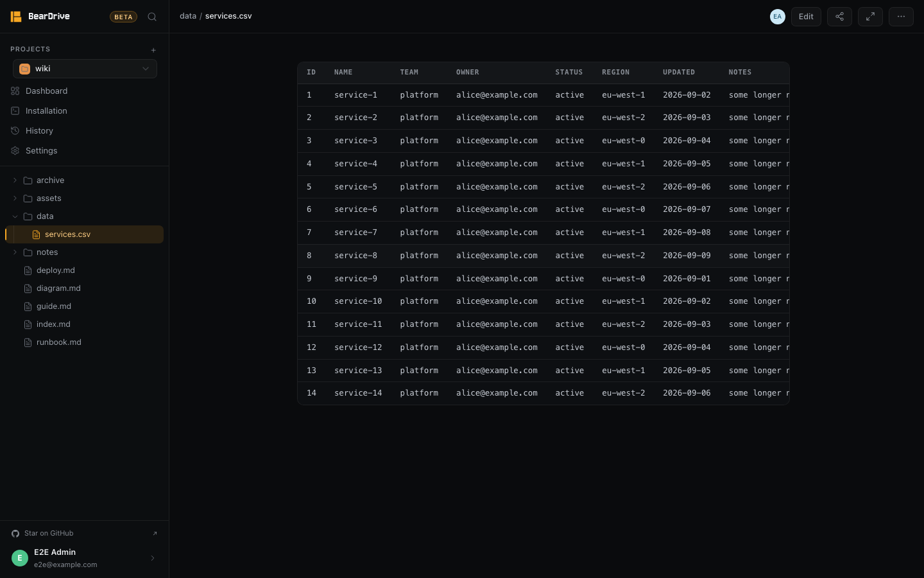Image resolution: width=924 pixels, height=578 pixels.
Task: Open the share icon button
Action: point(839,17)
